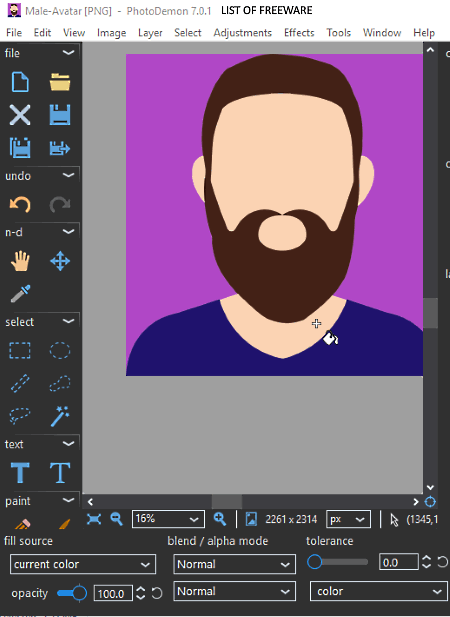Image resolution: width=450 pixels, height=617 pixels.
Task: Pick the Color picker eyedropper tool
Action: 20,294
